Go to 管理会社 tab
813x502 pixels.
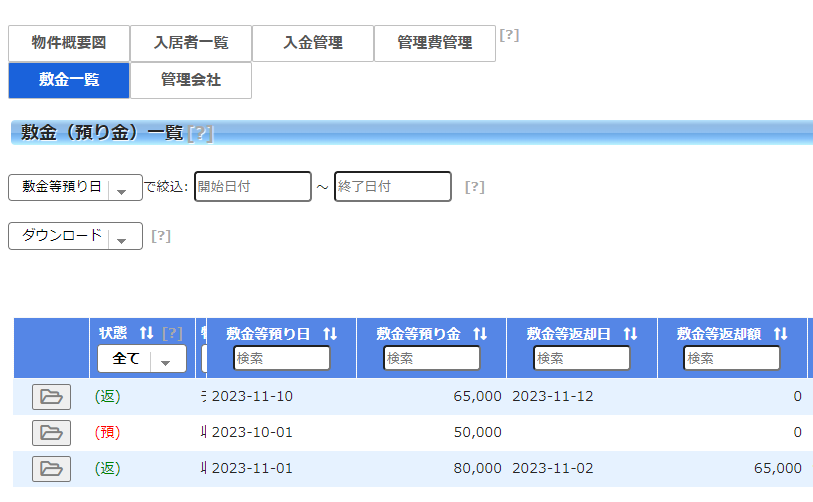[x=191, y=80]
